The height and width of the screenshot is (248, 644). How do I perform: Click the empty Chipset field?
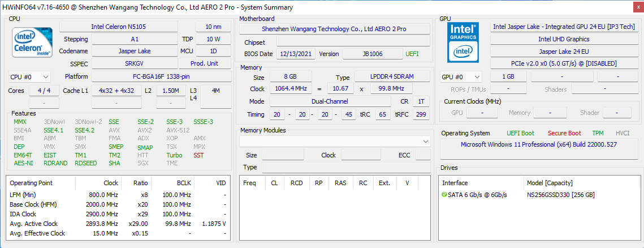353,41
